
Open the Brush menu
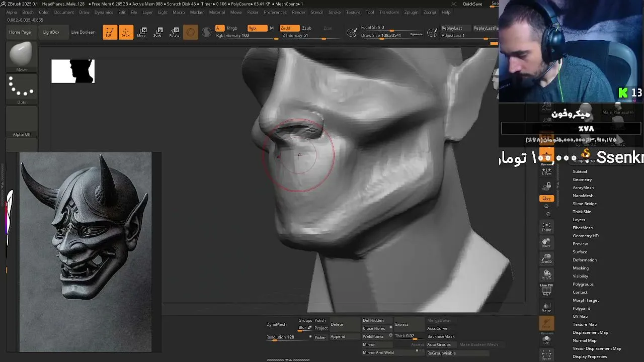[x=28, y=12]
